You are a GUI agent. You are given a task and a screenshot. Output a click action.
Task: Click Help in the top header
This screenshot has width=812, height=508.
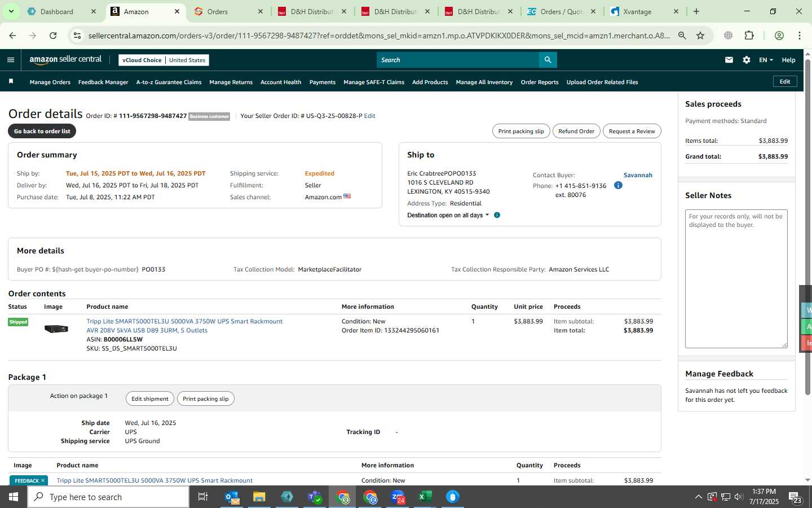788,60
